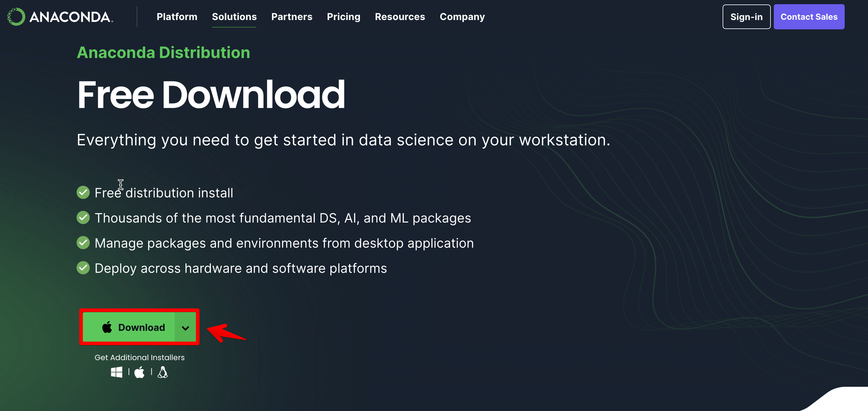868x411 pixels.
Task: Click green checkmark beside Free distribution install
Action: [x=83, y=193]
